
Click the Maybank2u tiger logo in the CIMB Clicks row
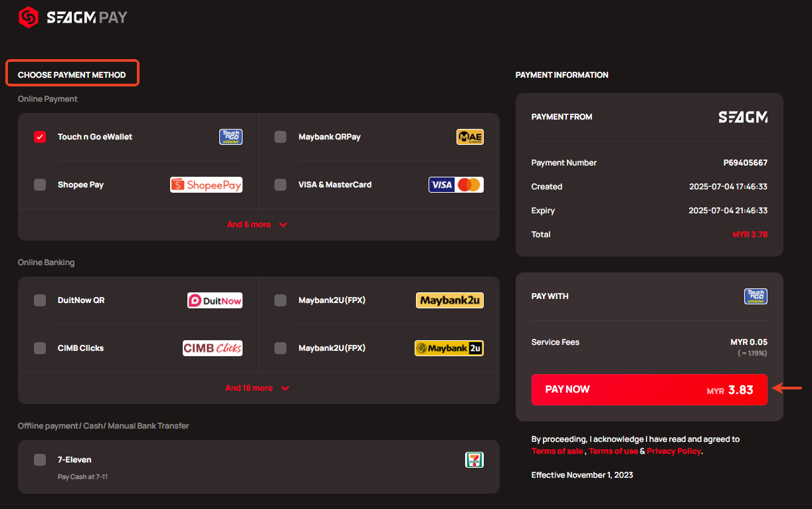point(449,348)
